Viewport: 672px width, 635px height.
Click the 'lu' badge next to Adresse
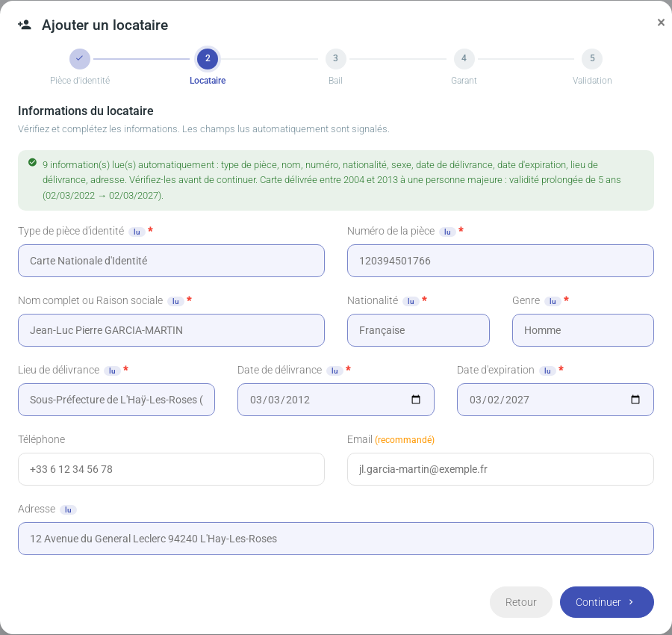(68, 509)
